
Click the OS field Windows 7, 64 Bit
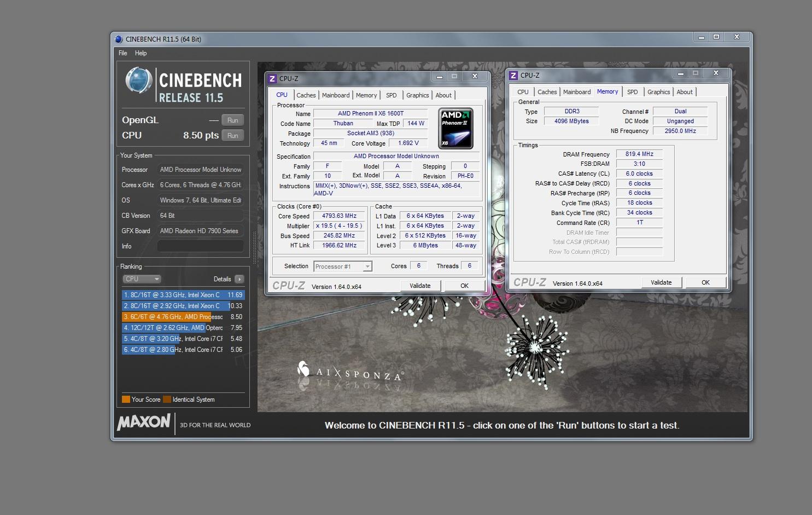coord(201,200)
